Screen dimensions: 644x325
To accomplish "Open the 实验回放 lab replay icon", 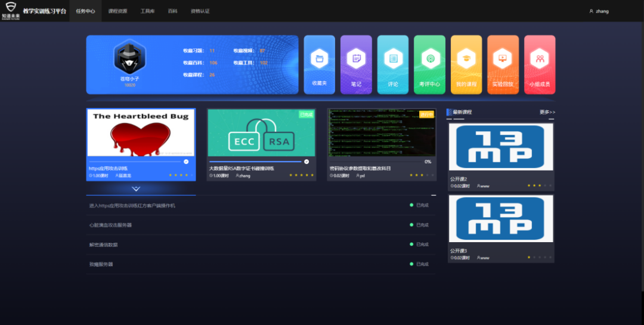I will tap(503, 59).
